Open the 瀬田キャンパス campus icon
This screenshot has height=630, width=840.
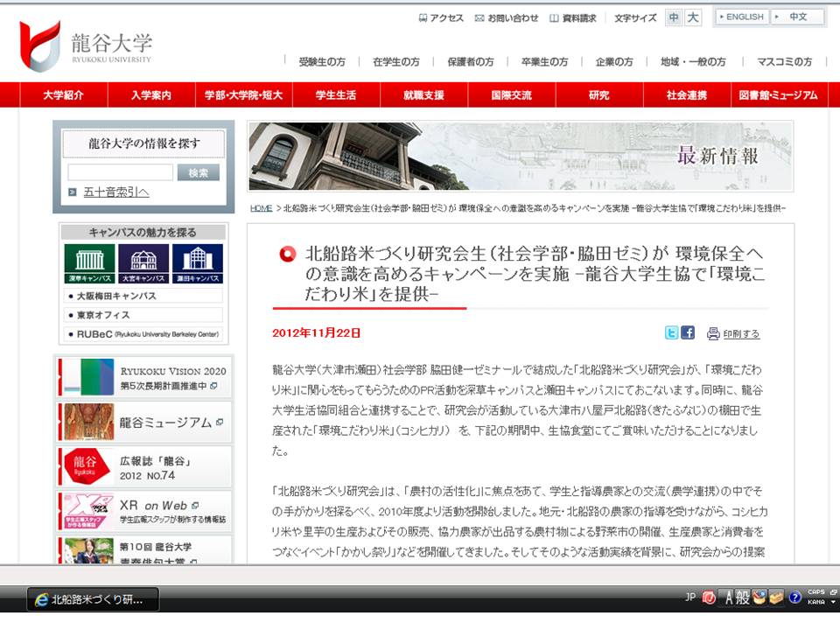click(x=198, y=263)
